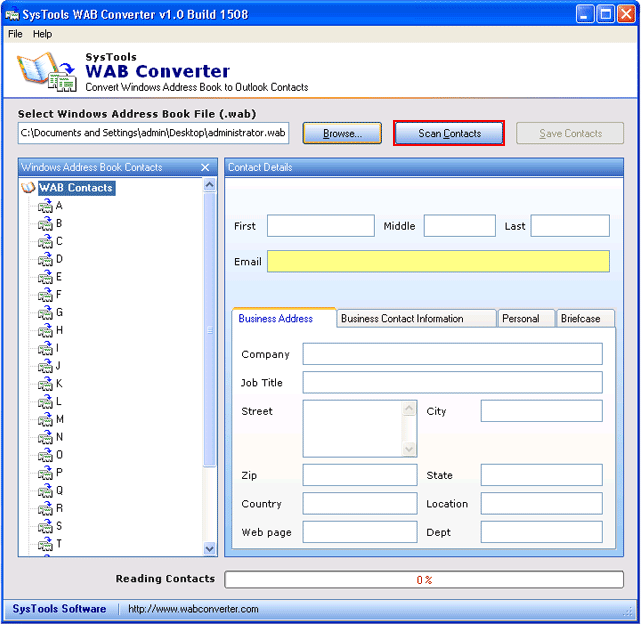Click the Web page field

click(x=360, y=532)
